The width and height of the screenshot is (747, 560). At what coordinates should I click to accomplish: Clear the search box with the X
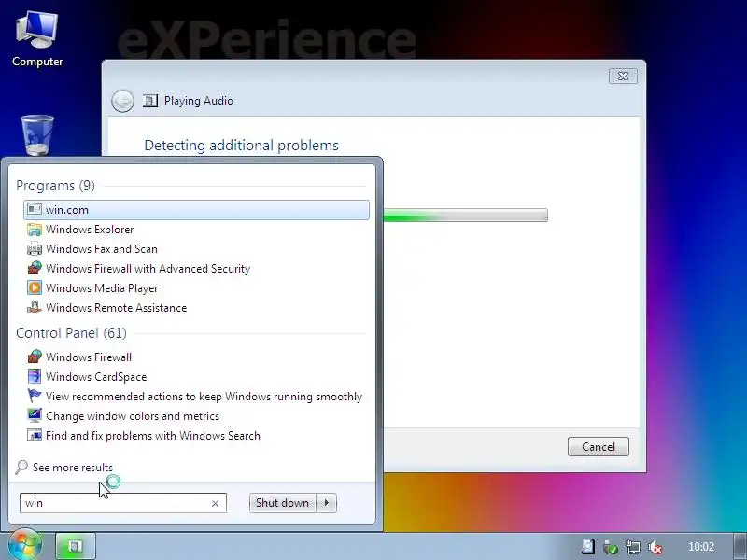215,503
